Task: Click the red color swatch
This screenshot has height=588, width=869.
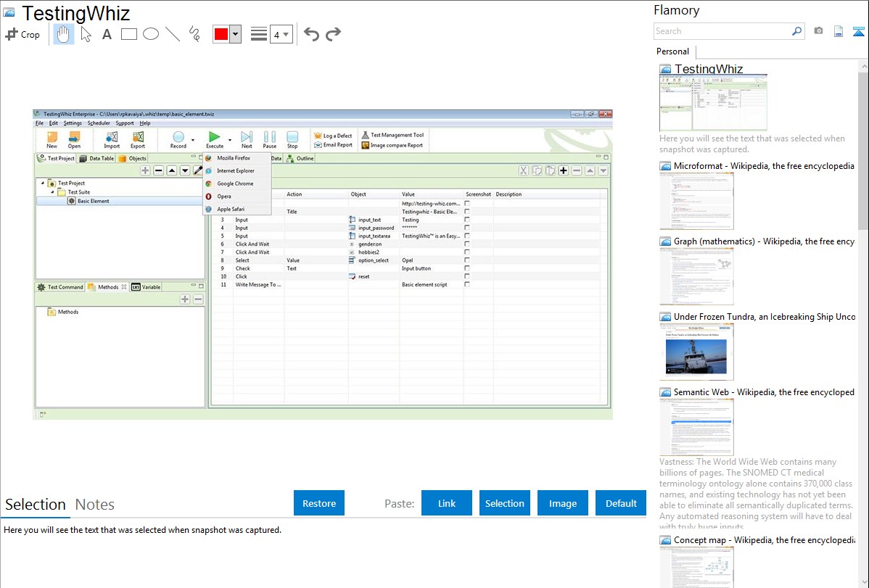Action: pyautogui.click(x=221, y=34)
